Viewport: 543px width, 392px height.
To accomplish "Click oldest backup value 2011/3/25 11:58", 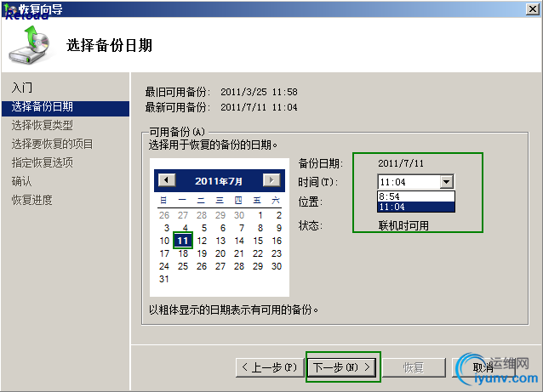I will point(259,92).
